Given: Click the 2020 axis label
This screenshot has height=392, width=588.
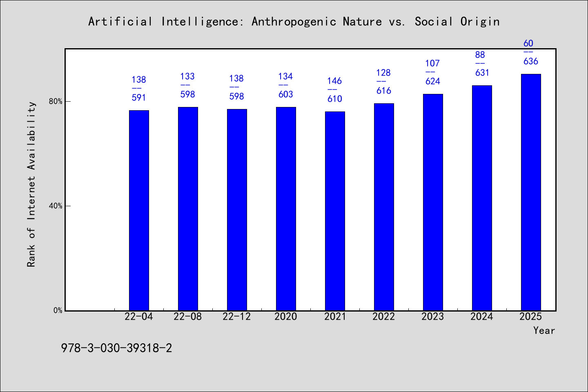Looking at the screenshot, I should point(286,316).
